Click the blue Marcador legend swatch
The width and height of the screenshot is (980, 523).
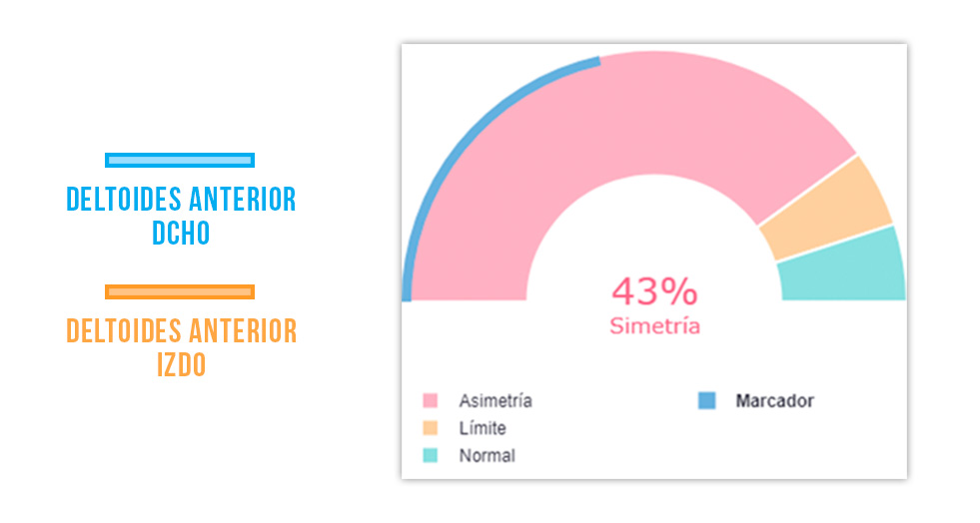(706, 401)
